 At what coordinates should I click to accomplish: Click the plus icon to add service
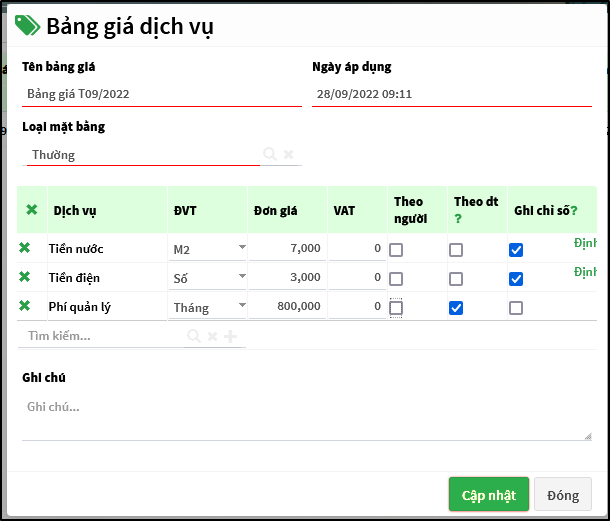click(x=230, y=337)
